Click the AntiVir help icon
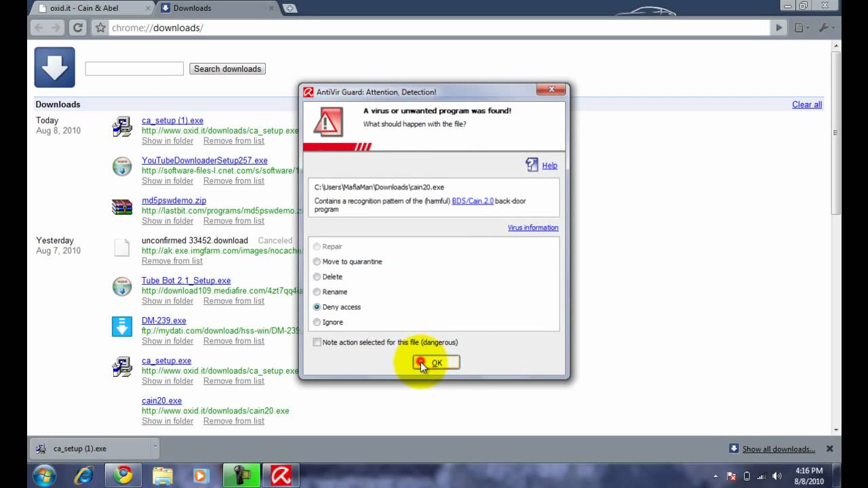Viewport: 868px width, 488px height. click(x=532, y=165)
